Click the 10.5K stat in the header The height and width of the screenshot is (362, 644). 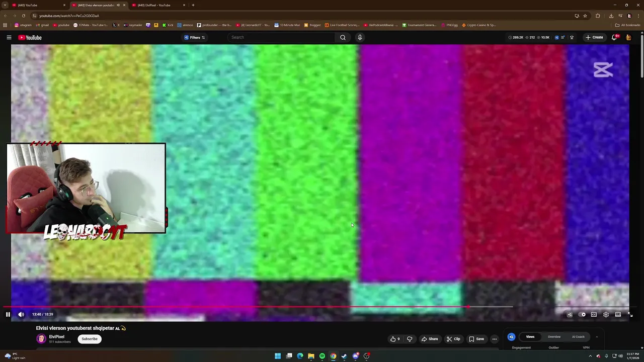click(543, 37)
